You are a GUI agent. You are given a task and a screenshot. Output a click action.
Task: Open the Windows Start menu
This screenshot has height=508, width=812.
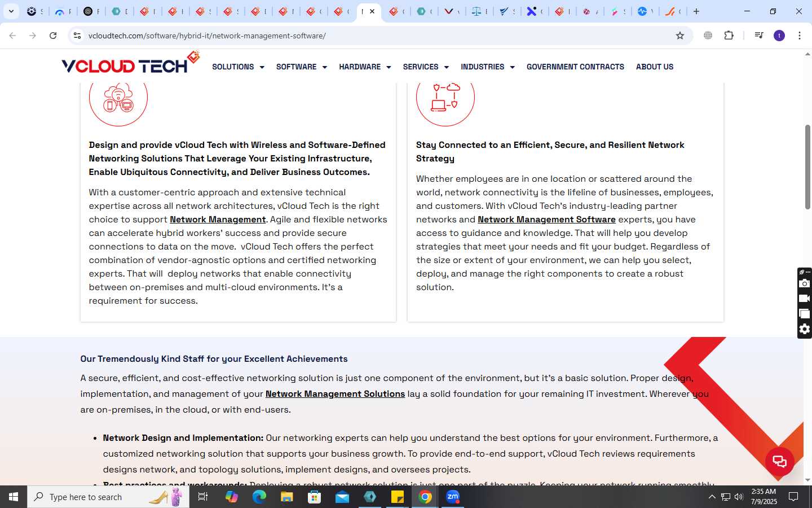(x=14, y=497)
